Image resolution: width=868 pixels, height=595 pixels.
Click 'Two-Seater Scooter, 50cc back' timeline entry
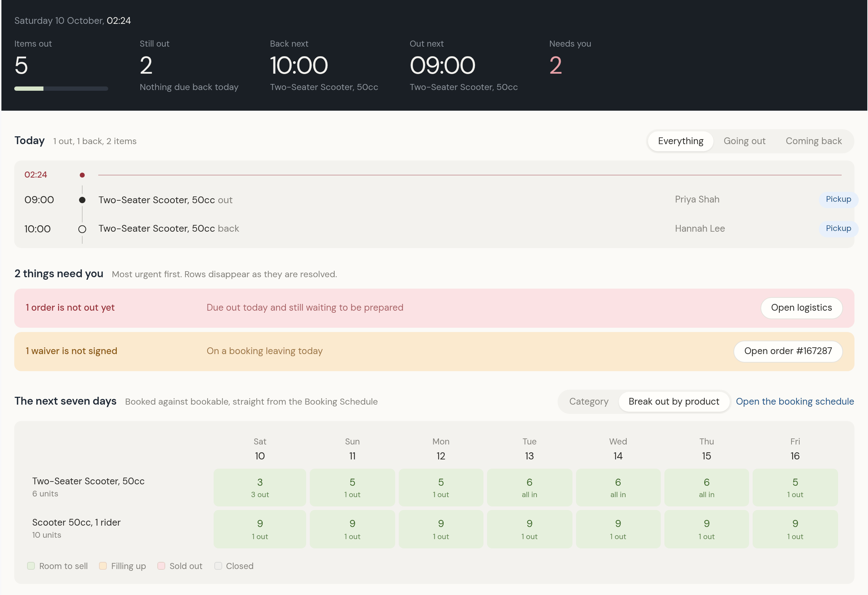tap(168, 228)
